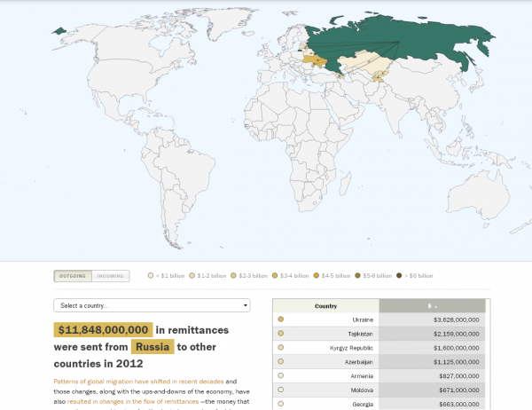532x410 pixels.
Task: Click the $4-5 billion legend swatch
Action: (x=317, y=275)
